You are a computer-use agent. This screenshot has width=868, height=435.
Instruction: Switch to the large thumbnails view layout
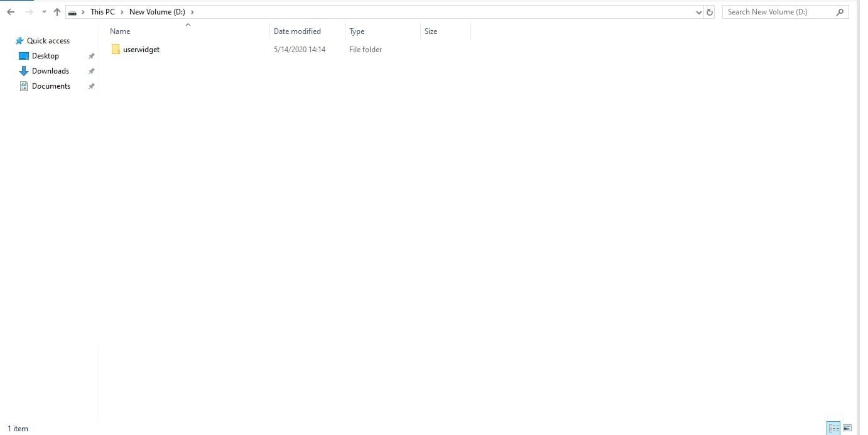click(847, 428)
